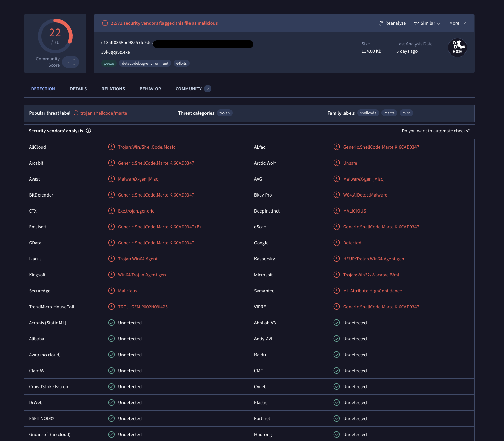Click the community badge count 2
Viewport: 504px width, 441px height.
tap(208, 89)
